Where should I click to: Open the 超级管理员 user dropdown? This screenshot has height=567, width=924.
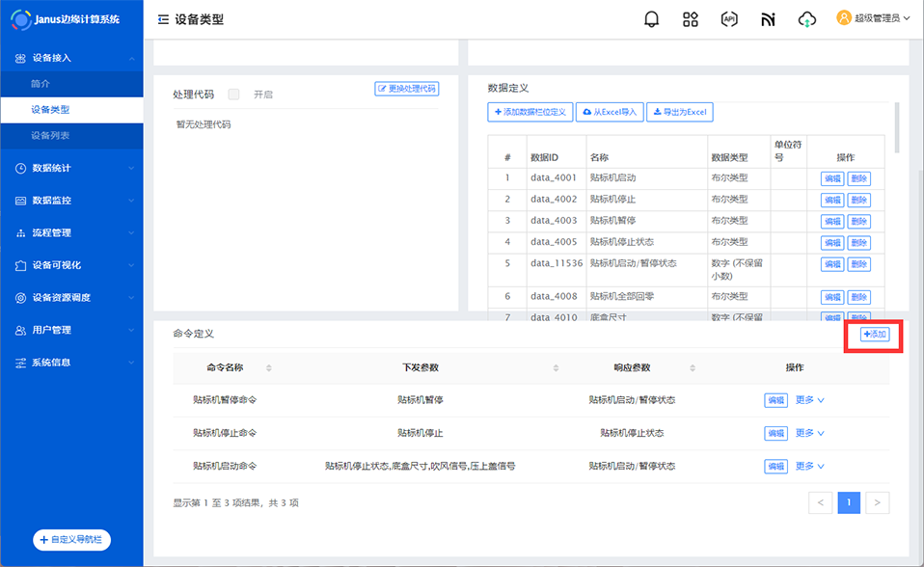(x=873, y=18)
